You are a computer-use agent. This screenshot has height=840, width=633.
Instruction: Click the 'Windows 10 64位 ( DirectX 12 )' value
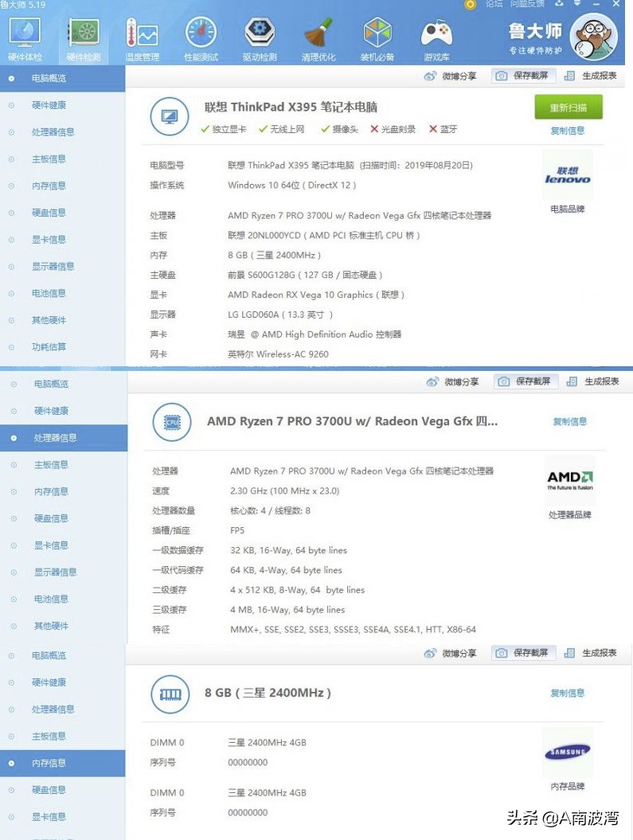coord(292,186)
